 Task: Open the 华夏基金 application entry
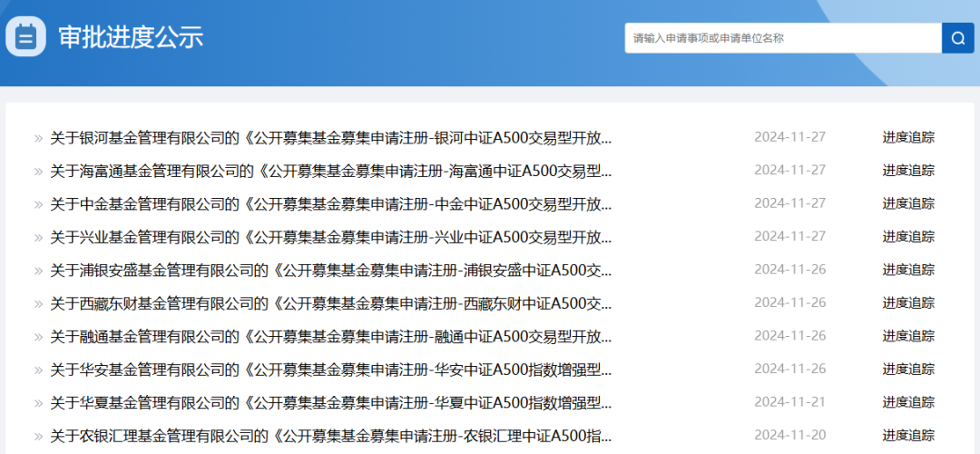tap(330, 402)
